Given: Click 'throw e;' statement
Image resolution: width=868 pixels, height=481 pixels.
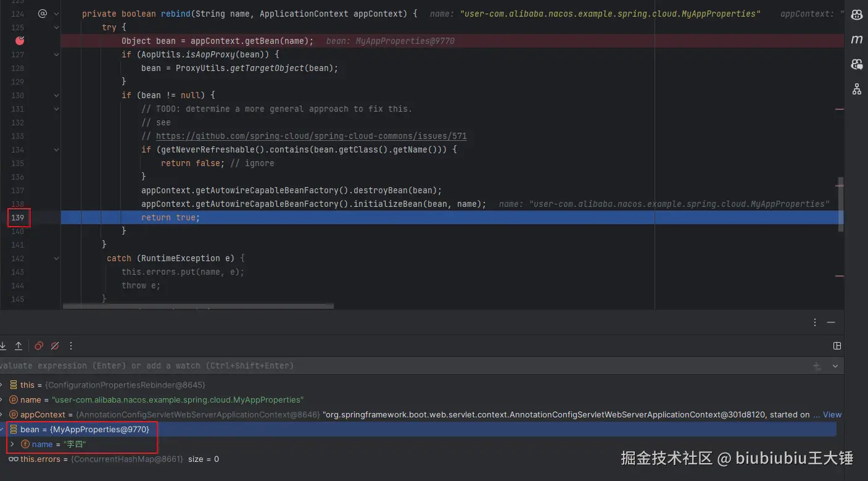Looking at the screenshot, I should [x=141, y=285].
